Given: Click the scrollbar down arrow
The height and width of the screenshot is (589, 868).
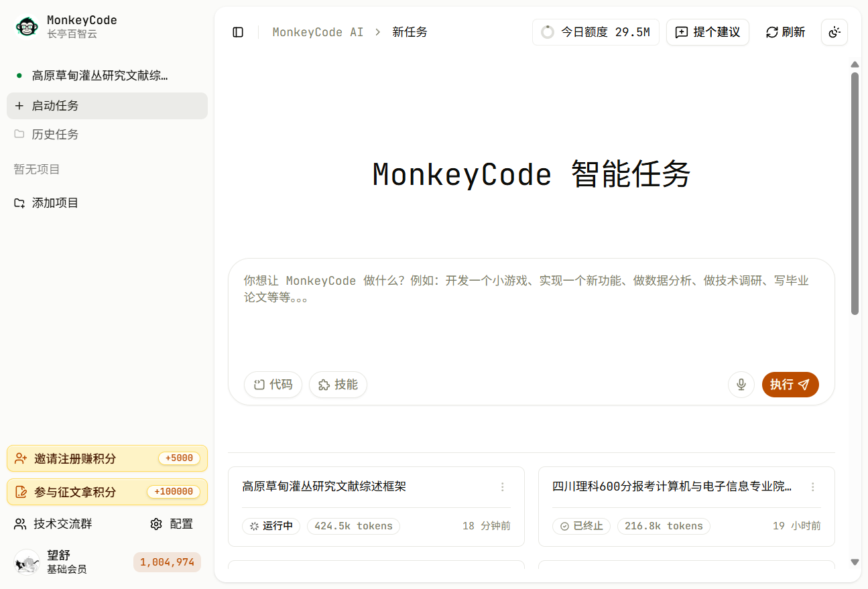Looking at the screenshot, I should pyautogui.click(x=855, y=562).
